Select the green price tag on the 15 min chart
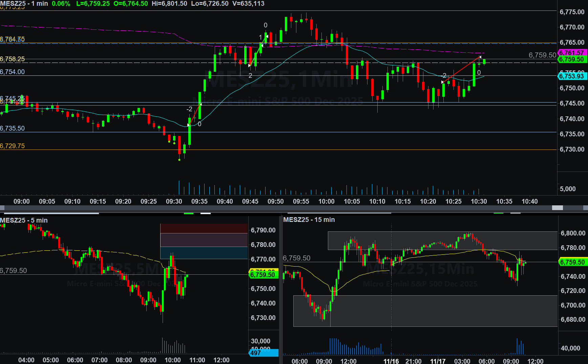Image resolution: width=588 pixels, height=364 pixels. (572, 262)
